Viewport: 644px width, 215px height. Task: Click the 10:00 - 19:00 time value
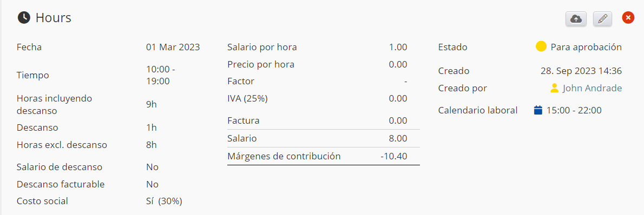pos(161,75)
